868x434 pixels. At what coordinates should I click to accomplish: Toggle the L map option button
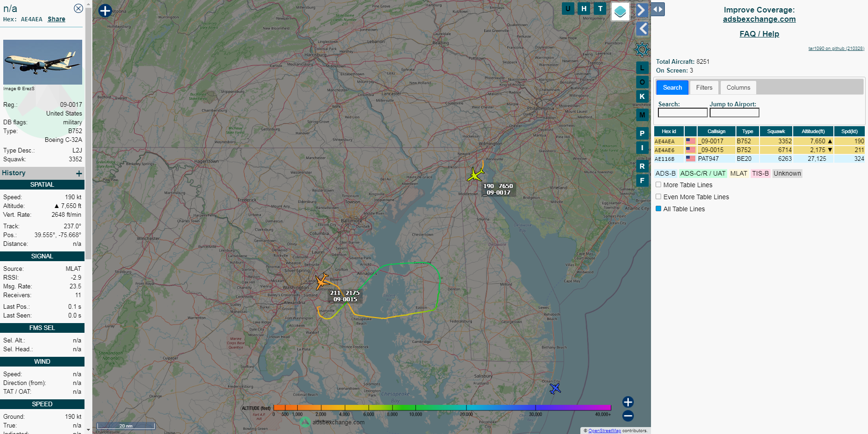642,67
